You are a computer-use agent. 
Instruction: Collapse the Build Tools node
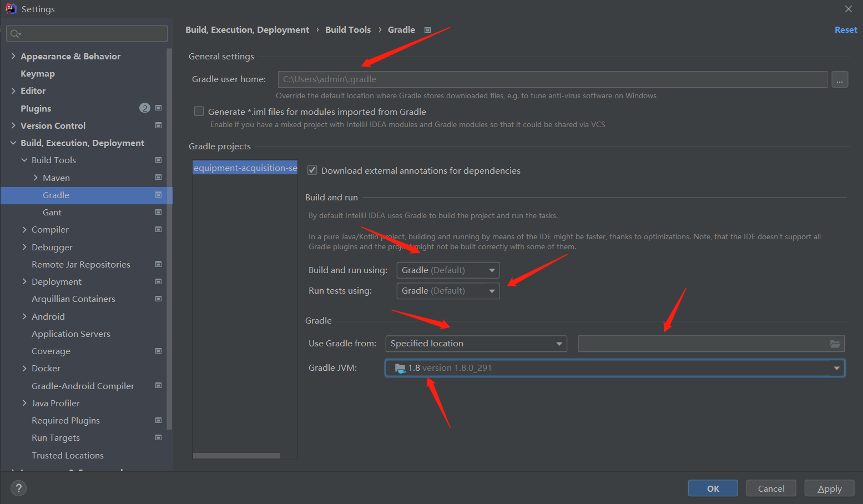coord(24,160)
